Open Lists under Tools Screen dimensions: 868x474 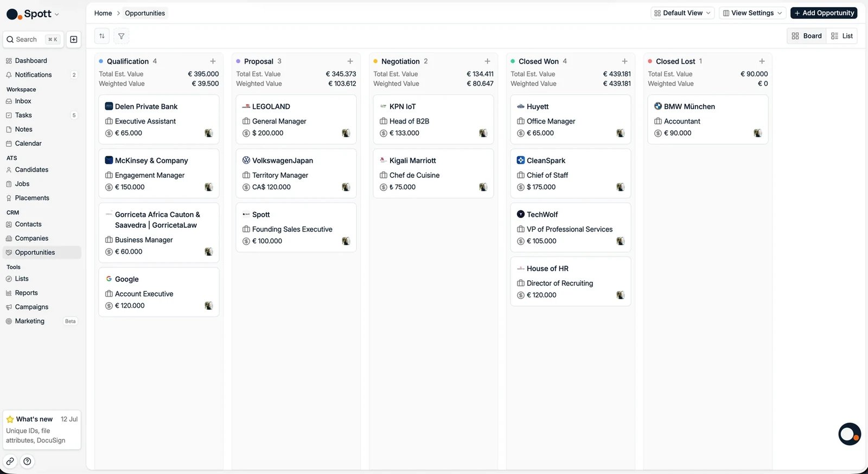[42, 279]
